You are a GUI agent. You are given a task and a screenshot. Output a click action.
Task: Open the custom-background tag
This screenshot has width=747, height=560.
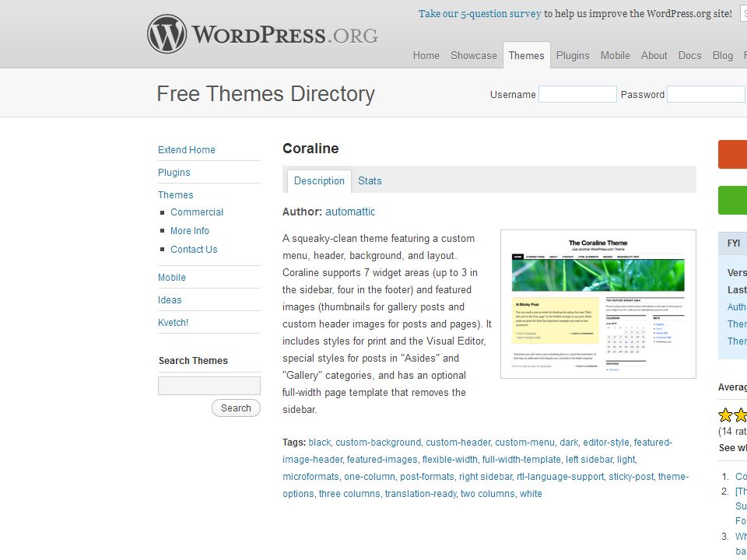378,443
